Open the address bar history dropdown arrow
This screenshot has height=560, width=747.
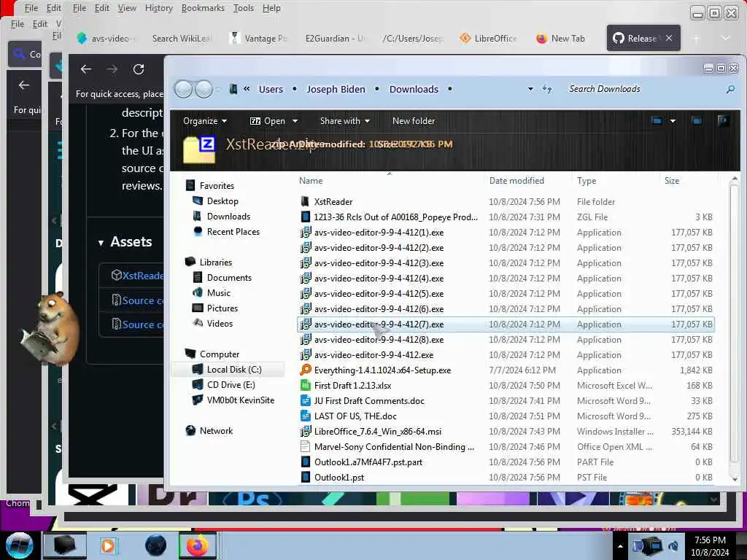click(530, 89)
